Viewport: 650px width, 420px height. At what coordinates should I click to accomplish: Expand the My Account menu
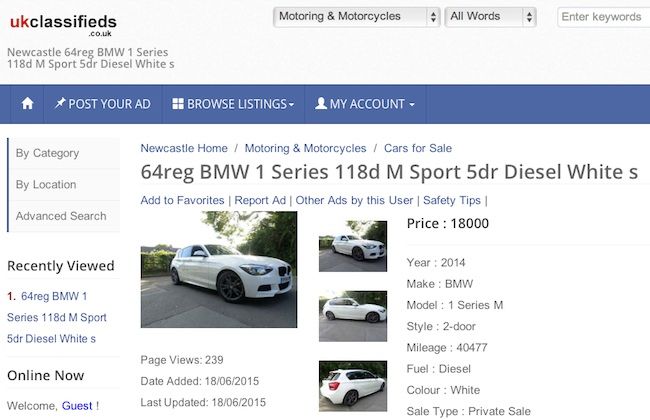tap(365, 104)
